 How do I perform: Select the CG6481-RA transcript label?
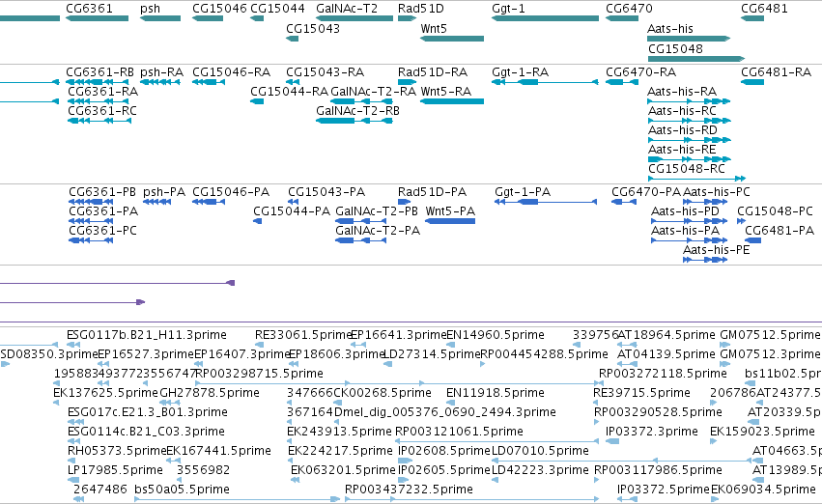[776, 71]
